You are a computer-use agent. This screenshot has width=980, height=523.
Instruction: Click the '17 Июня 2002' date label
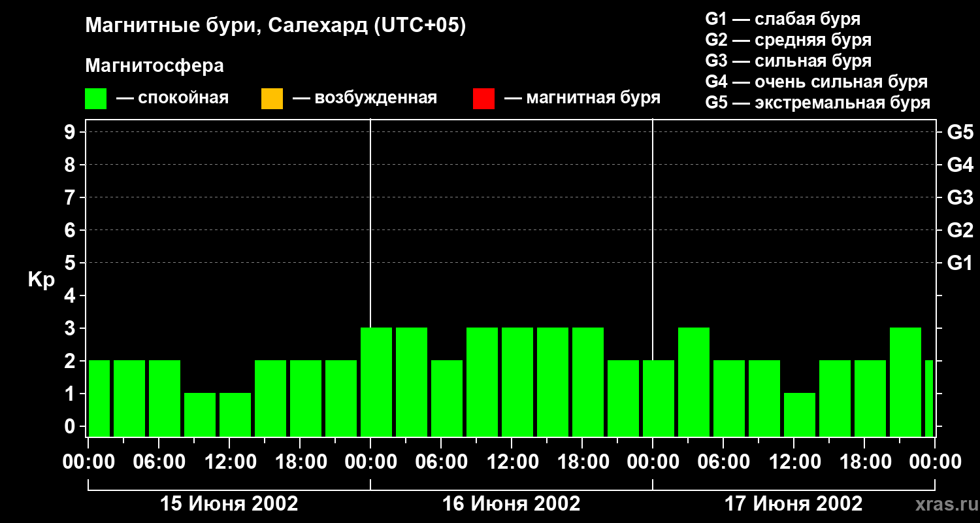click(x=794, y=504)
